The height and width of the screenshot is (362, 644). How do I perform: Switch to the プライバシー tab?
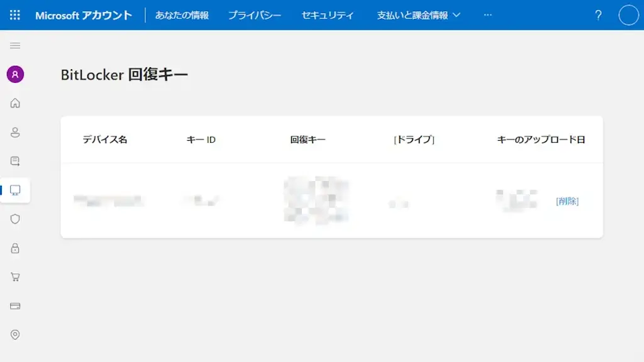(255, 15)
